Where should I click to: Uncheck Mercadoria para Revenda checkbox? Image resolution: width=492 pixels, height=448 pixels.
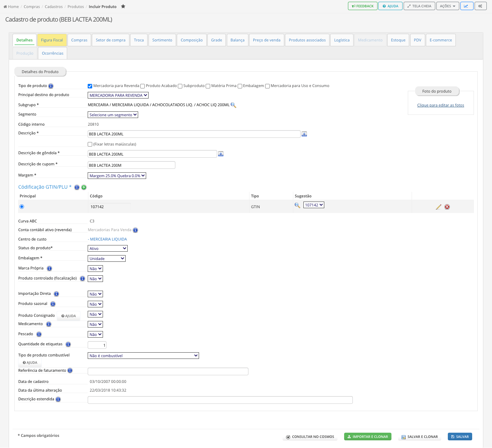pyautogui.click(x=90, y=86)
